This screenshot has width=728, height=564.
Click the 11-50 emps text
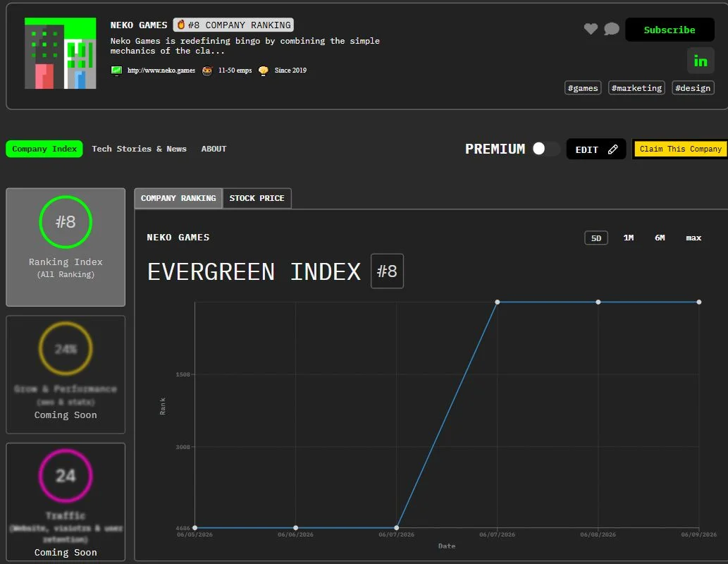click(x=235, y=70)
